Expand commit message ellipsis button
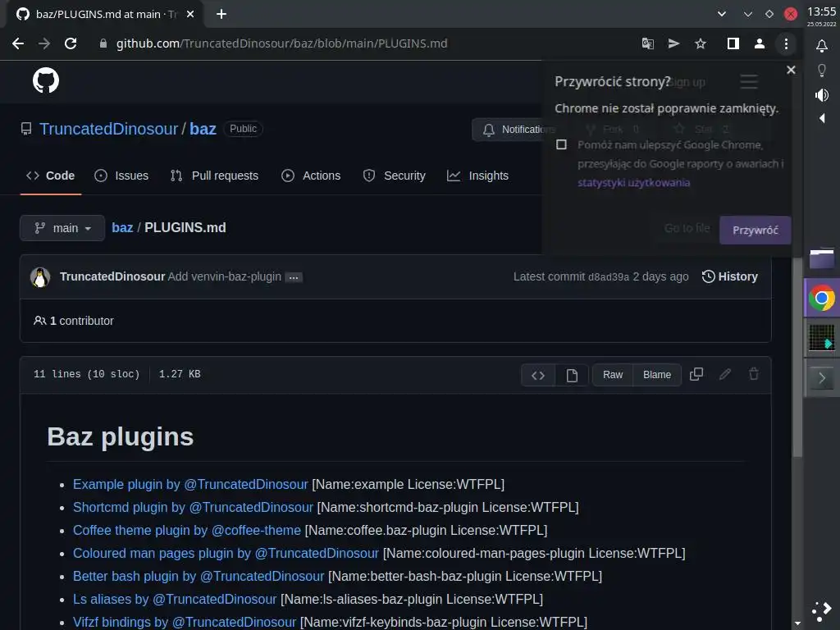 pos(294,277)
